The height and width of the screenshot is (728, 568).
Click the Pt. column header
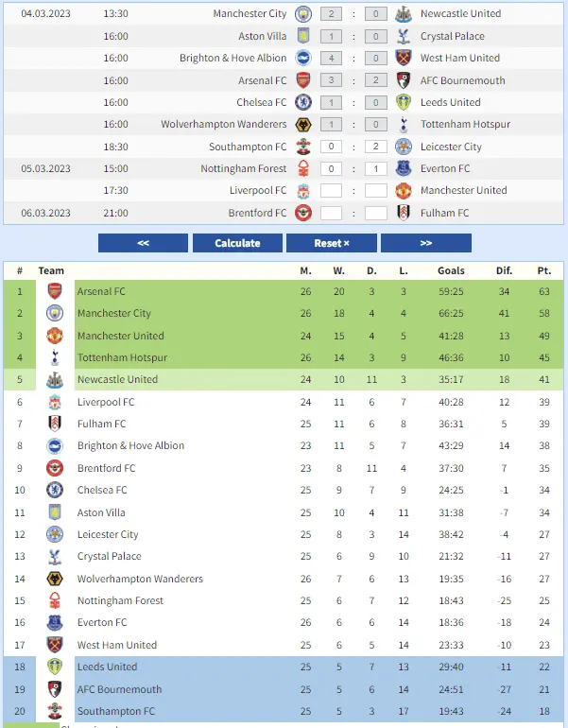(544, 270)
